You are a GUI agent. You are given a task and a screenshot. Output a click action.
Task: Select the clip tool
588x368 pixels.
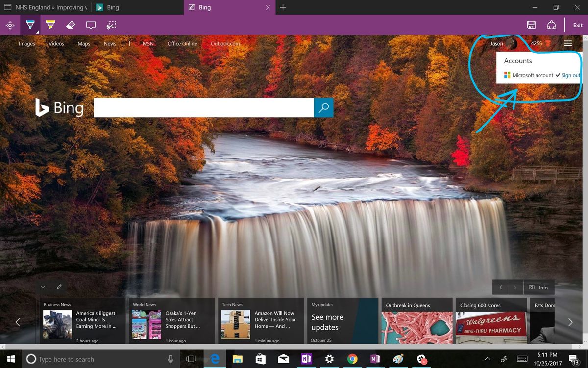(x=111, y=25)
